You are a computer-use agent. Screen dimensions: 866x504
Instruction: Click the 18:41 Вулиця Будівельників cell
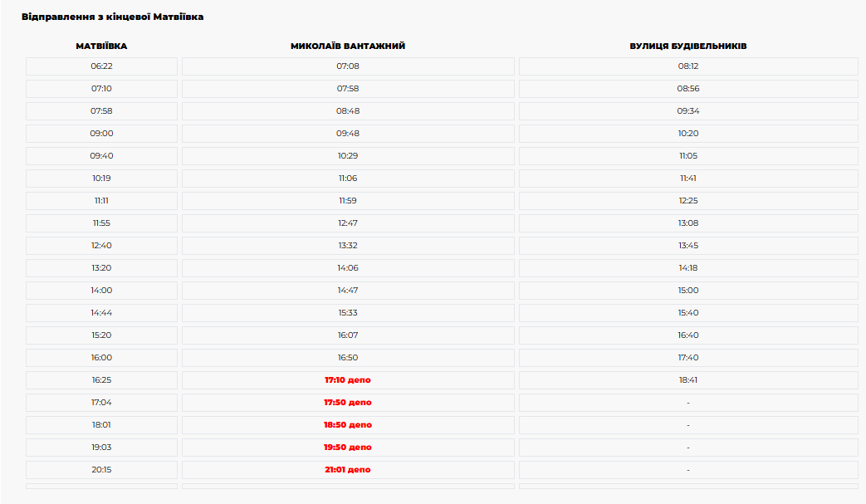[x=688, y=380]
